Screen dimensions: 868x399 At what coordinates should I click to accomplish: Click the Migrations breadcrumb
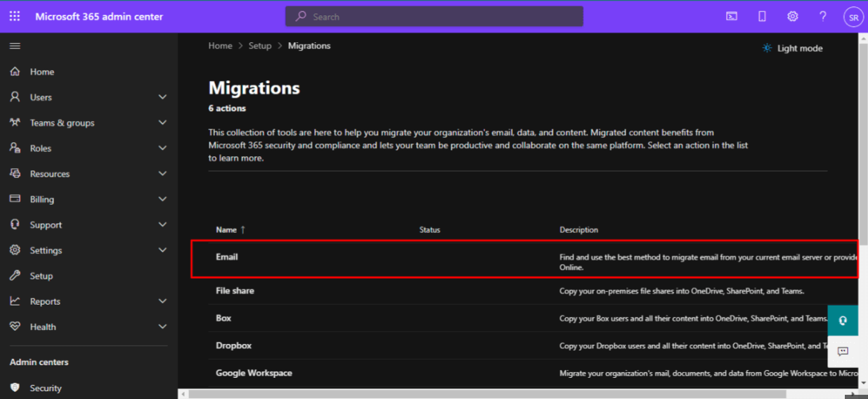[x=309, y=46]
